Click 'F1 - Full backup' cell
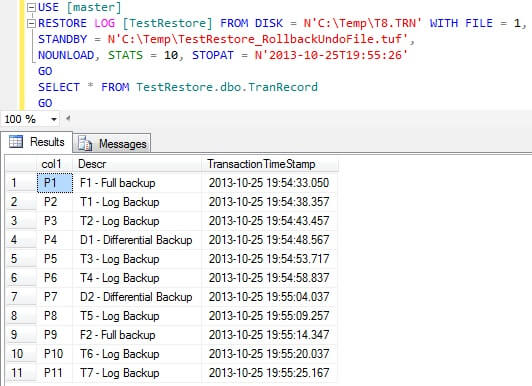 137,183
